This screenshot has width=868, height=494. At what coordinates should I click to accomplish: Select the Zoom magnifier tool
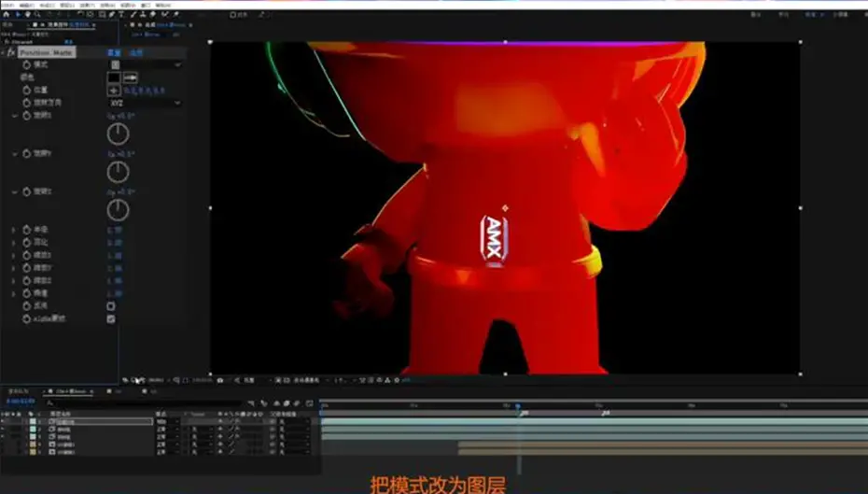point(37,14)
